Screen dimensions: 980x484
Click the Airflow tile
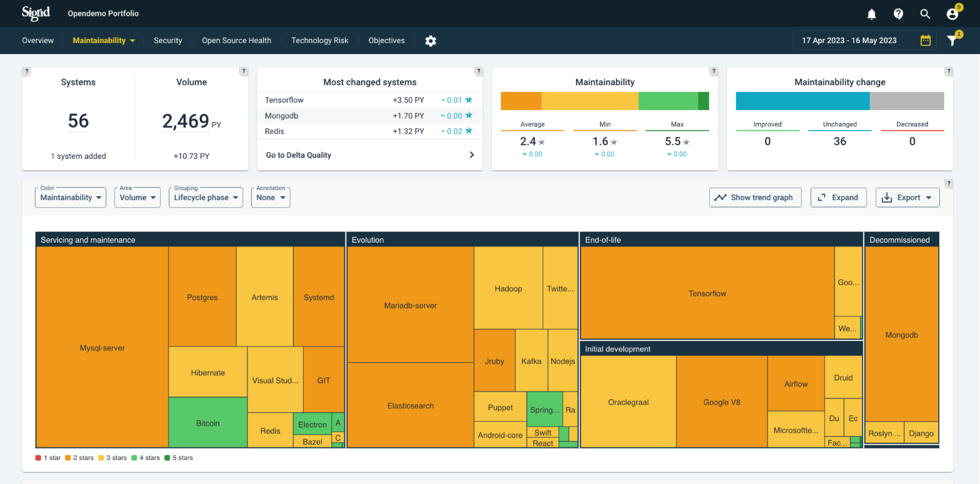pyautogui.click(x=796, y=383)
